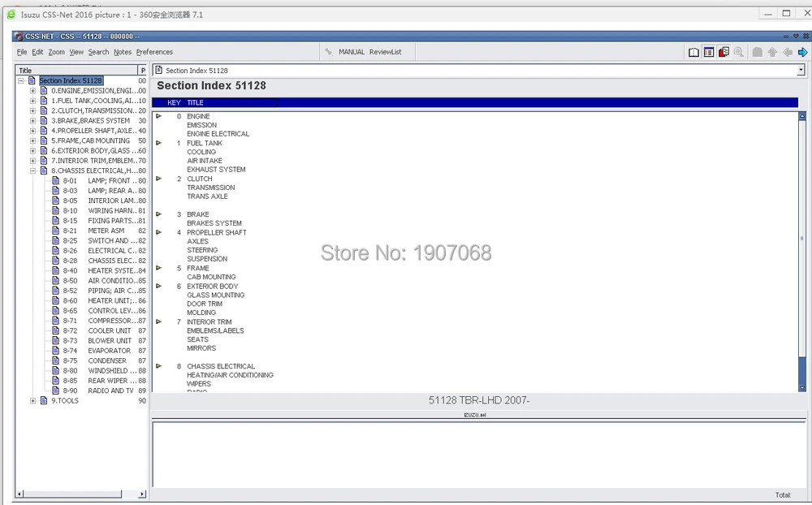812x505 pixels.
Task: Click the ReviewList button
Action: click(385, 52)
